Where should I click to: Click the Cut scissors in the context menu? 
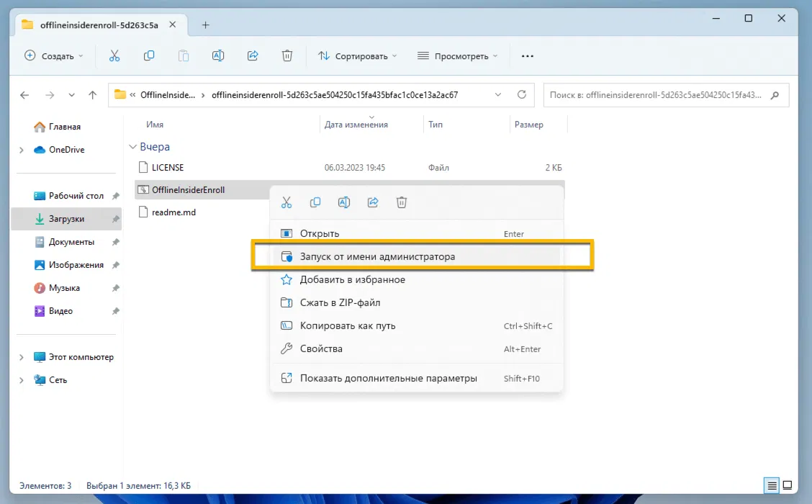287,202
